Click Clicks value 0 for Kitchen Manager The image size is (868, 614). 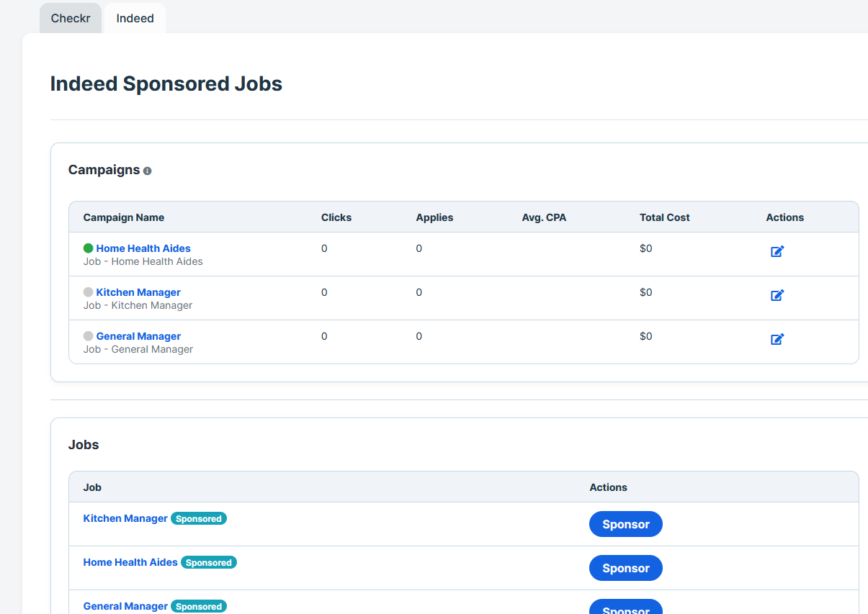[x=324, y=292]
